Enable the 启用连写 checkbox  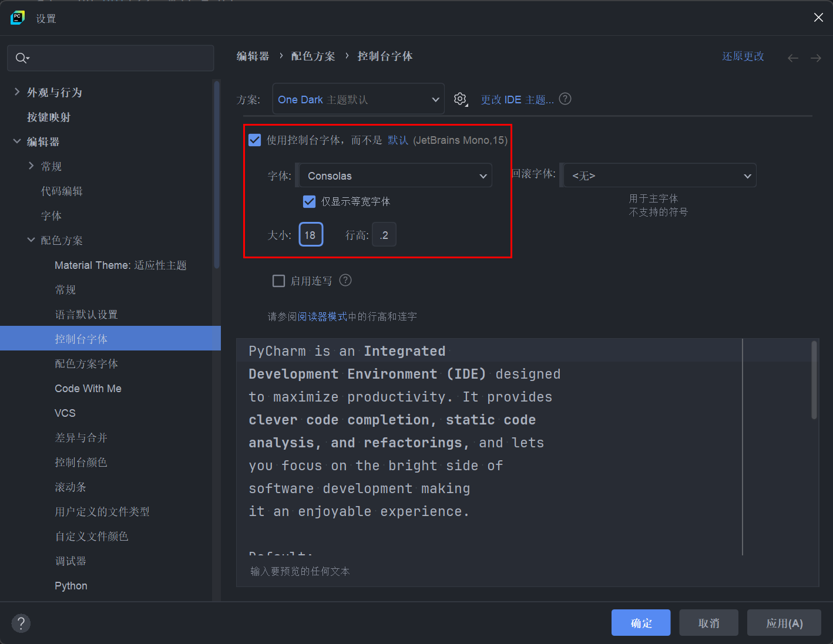click(279, 281)
